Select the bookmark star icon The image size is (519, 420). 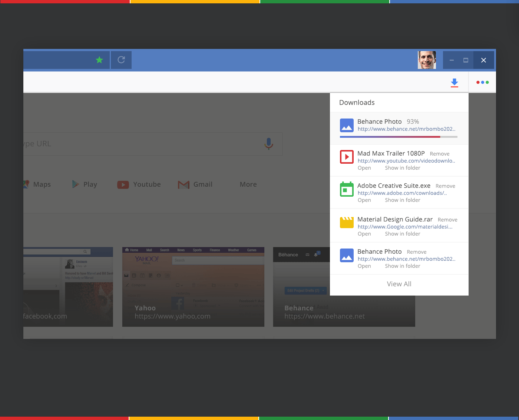coord(99,60)
